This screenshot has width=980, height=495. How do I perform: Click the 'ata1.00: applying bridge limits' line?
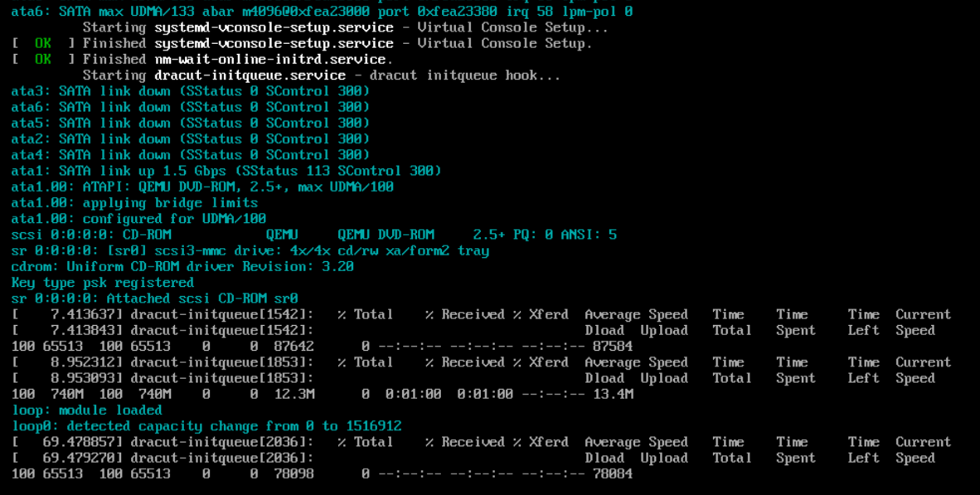pyautogui.click(x=134, y=203)
